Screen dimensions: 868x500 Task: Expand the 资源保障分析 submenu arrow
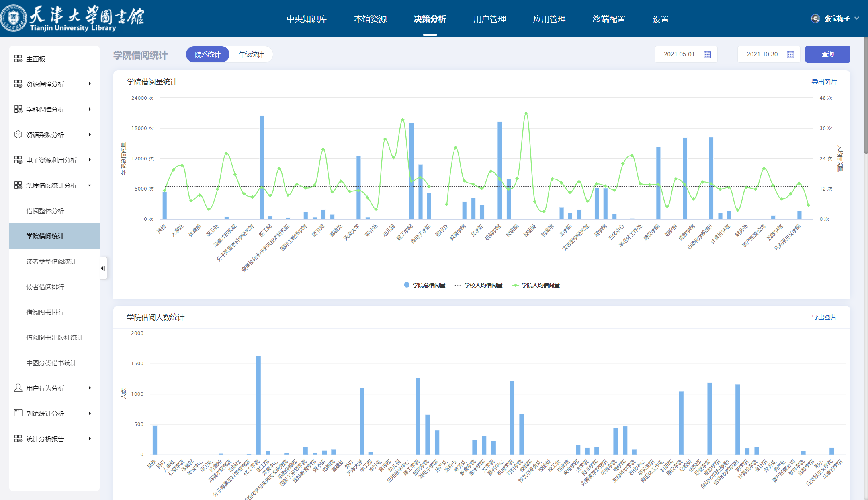pyautogui.click(x=90, y=84)
